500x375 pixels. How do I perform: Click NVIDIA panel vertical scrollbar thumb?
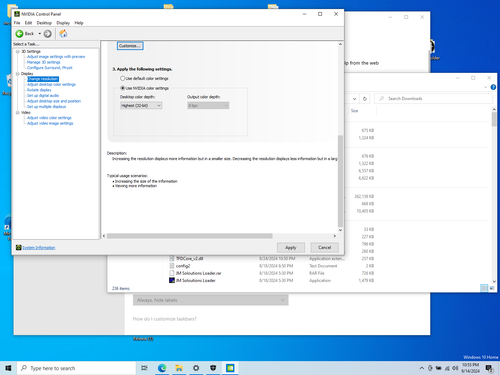tap(340, 181)
